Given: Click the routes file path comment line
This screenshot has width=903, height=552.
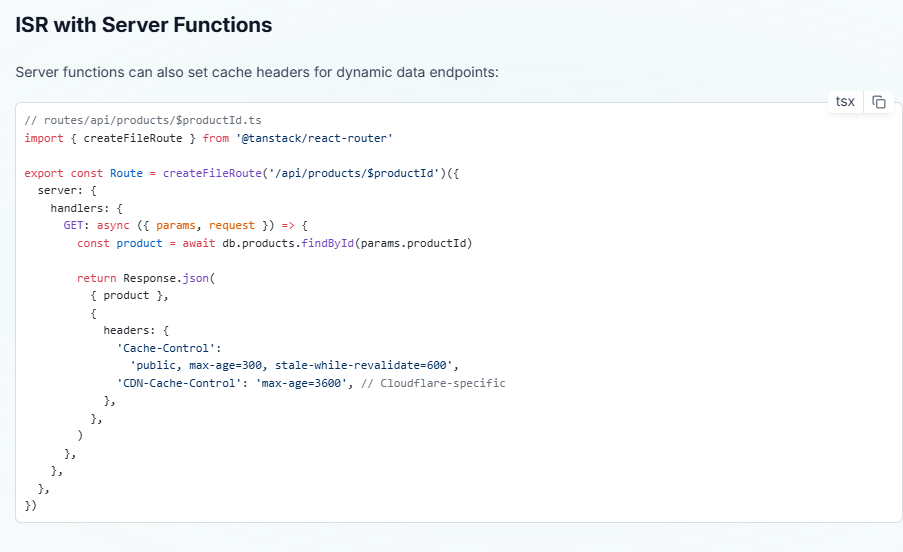Looking at the screenshot, I should pos(129,120).
